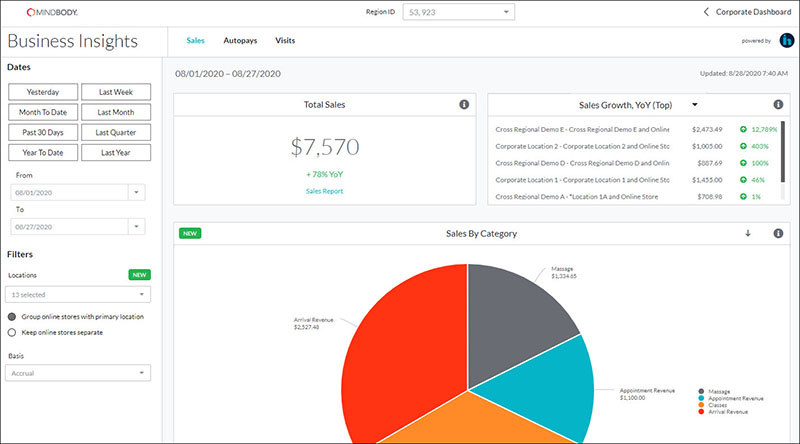
Task: Select Last Year range
Action: [x=116, y=153]
